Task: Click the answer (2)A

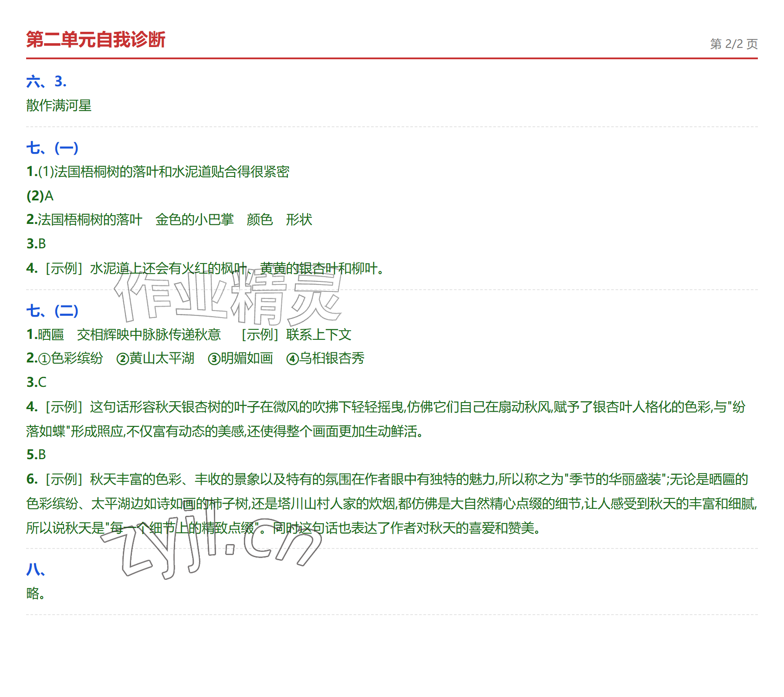Action: coord(40,196)
